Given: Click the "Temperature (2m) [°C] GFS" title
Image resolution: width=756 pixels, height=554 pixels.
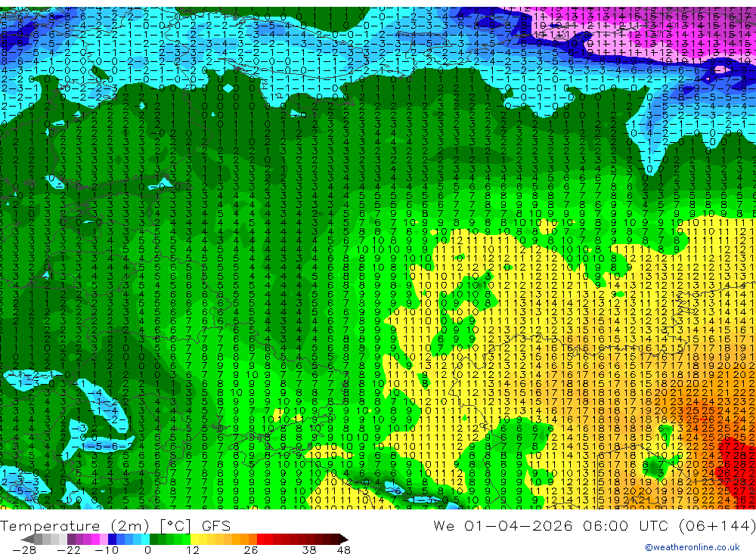Looking at the screenshot, I should pyautogui.click(x=115, y=526).
